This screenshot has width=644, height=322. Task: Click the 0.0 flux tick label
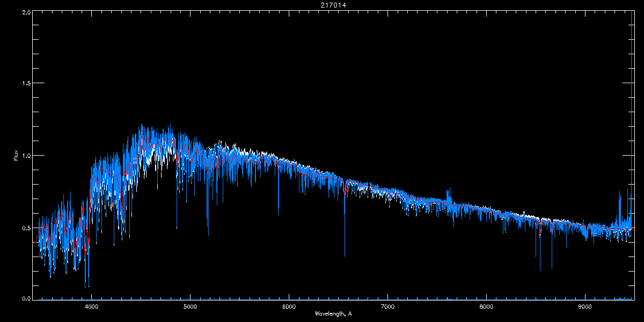26,298
